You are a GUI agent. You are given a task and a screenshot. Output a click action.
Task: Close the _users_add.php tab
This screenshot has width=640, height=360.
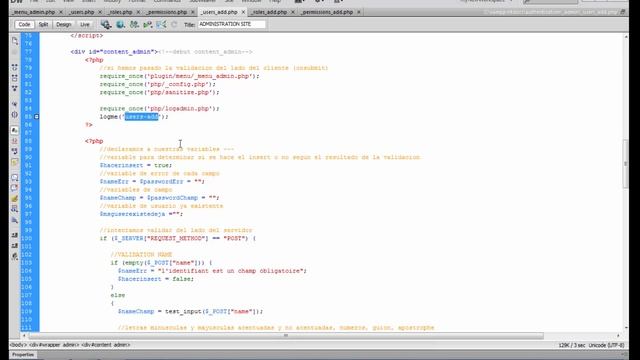(x=243, y=12)
